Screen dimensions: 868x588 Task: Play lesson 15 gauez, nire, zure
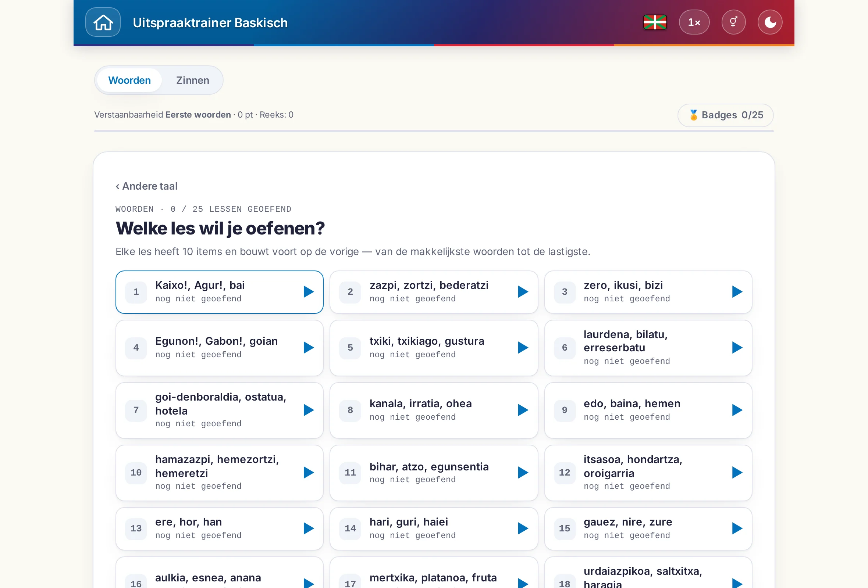pos(737,529)
